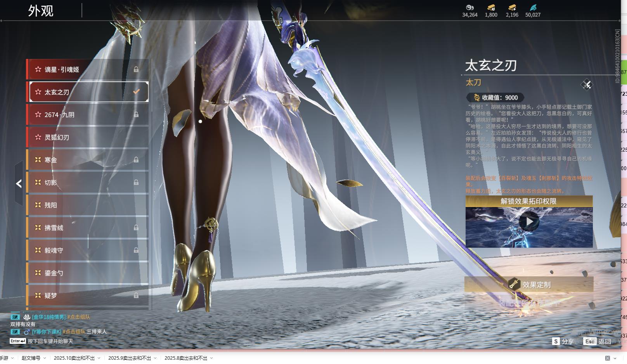This screenshot has height=364, width=627.
Task: Switch to the 赵文博号 sheet tab
Action: 31,358
